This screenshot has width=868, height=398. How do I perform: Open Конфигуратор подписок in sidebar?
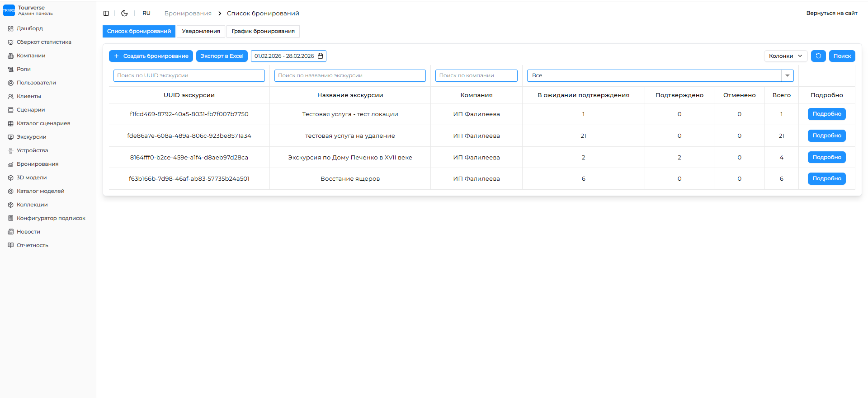coord(51,218)
